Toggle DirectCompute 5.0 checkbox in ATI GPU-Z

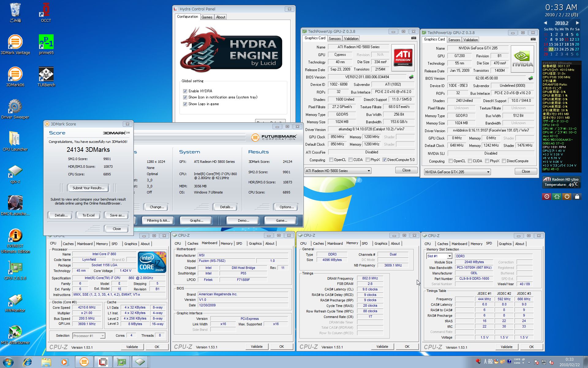click(x=384, y=160)
